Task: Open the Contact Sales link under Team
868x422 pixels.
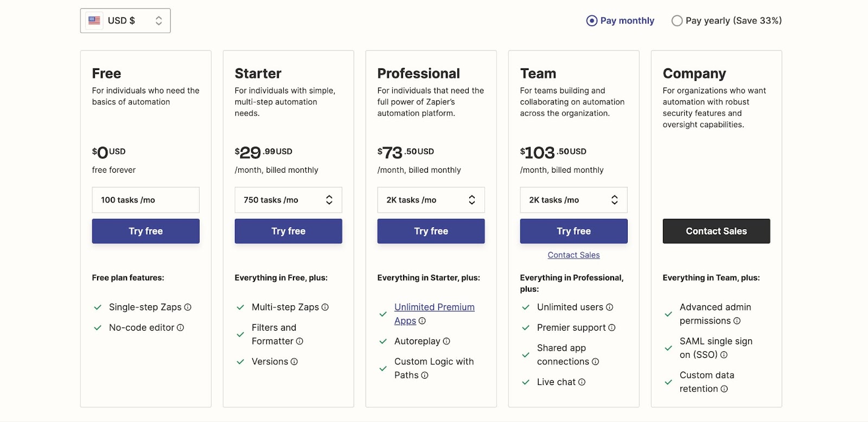Action: point(573,255)
